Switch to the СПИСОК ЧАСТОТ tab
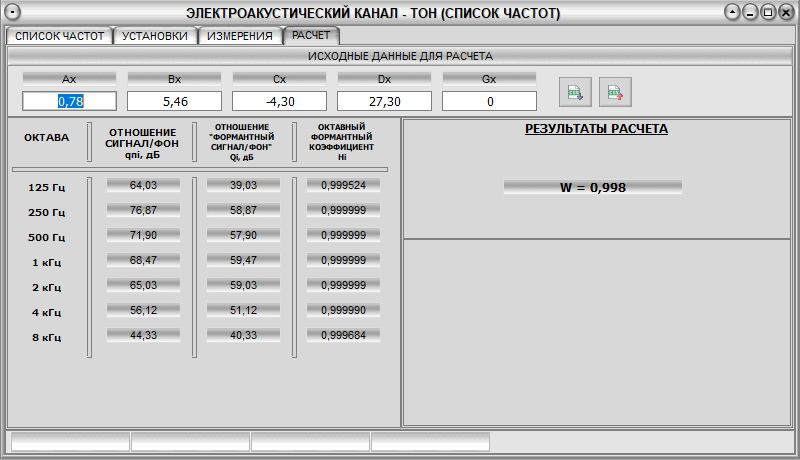This screenshot has width=800, height=460. point(59,36)
